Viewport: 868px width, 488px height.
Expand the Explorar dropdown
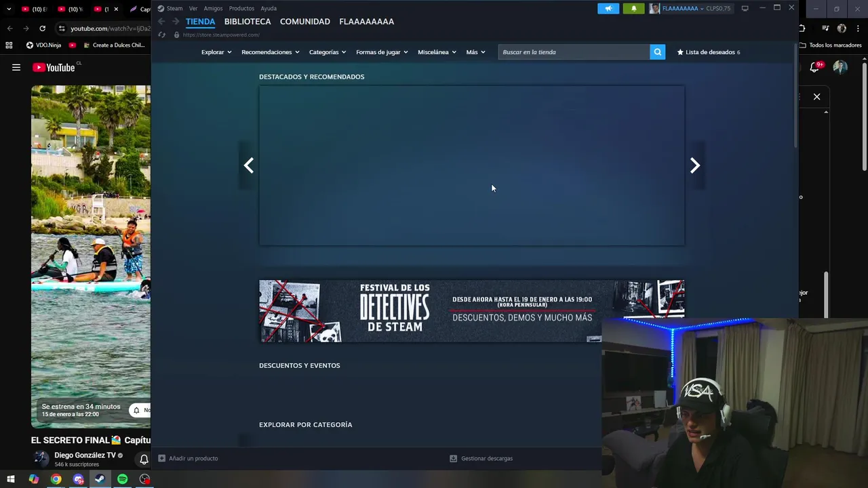(x=216, y=52)
